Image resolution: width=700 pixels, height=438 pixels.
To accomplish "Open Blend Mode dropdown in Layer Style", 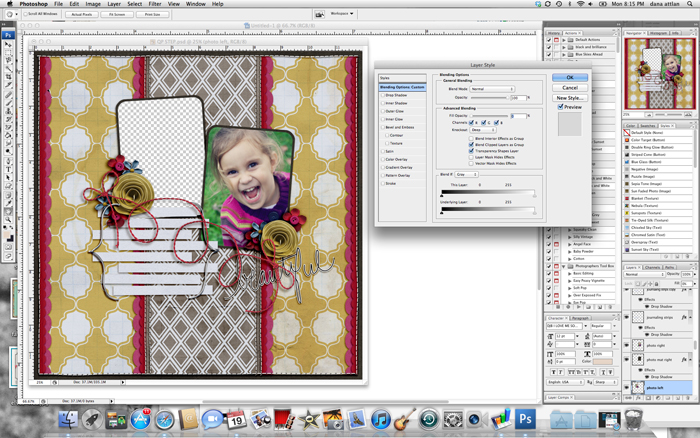I will click(x=492, y=89).
